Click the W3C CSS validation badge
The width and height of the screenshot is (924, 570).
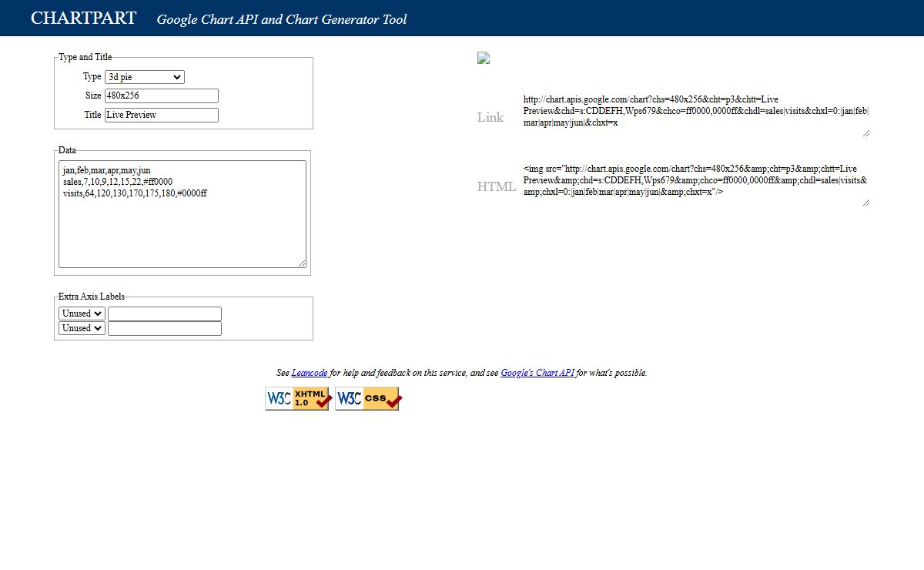pyautogui.click(x=368, y=398)
